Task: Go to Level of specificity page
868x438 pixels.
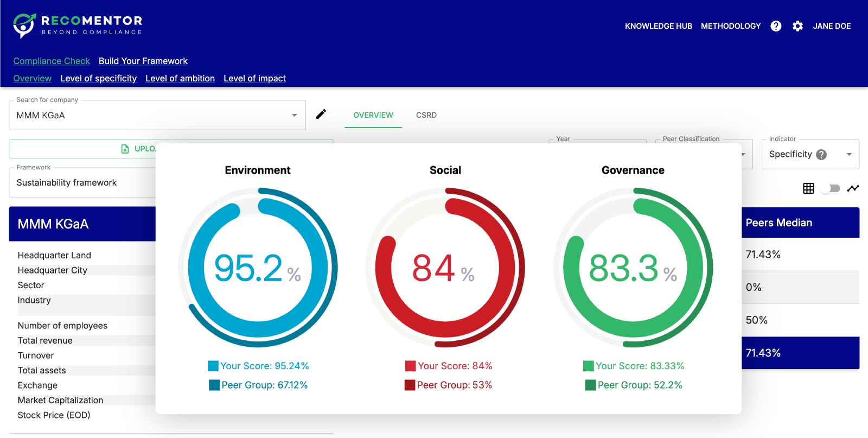Action: tap(99, 79)
